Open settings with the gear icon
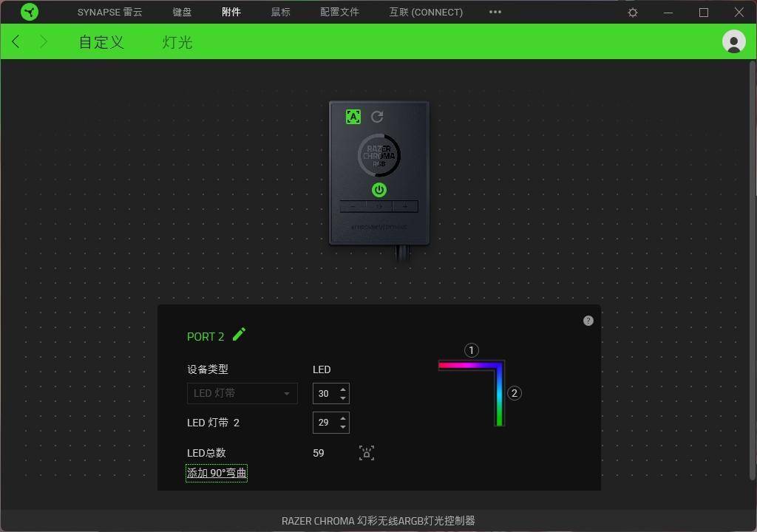 pos(633,13)
